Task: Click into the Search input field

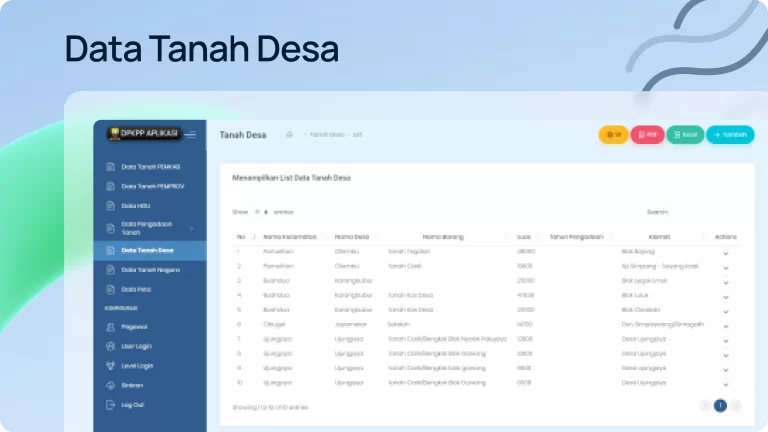Action: [705, 212]
